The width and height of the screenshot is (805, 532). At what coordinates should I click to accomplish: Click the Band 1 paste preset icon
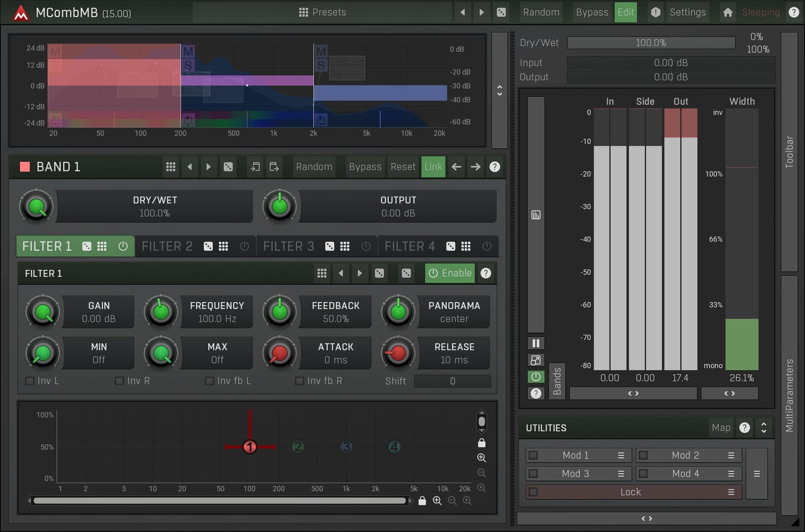tap(274, 167)
